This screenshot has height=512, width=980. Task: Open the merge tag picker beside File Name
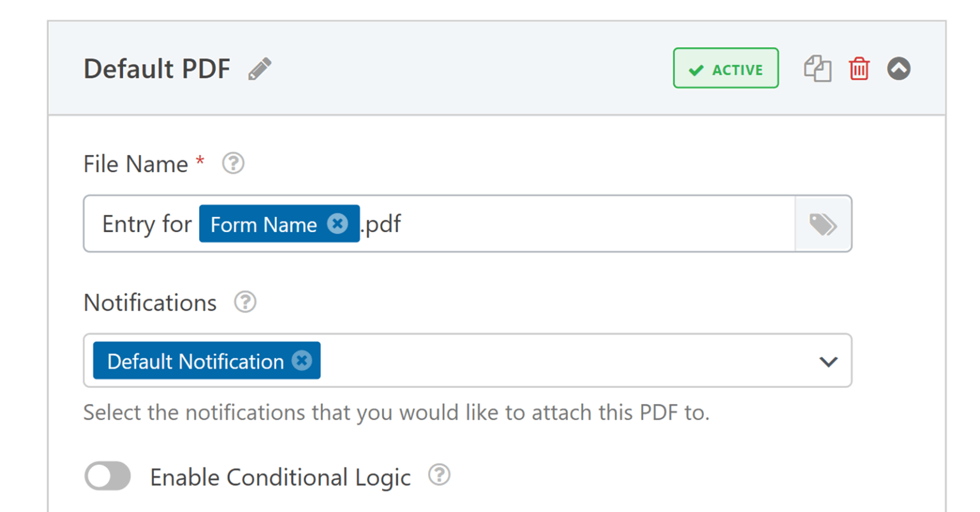pyautogui.click(x=824, y=224)
